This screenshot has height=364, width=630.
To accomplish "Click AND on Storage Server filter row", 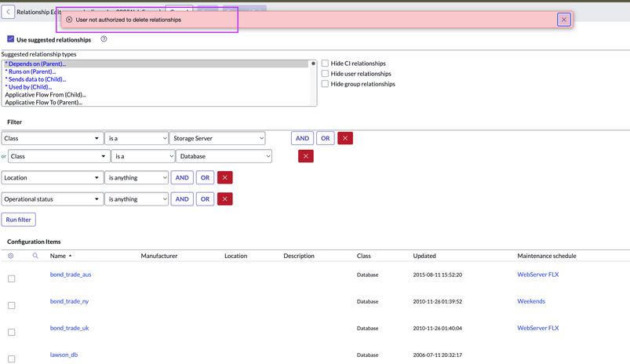I will point(302,138).
